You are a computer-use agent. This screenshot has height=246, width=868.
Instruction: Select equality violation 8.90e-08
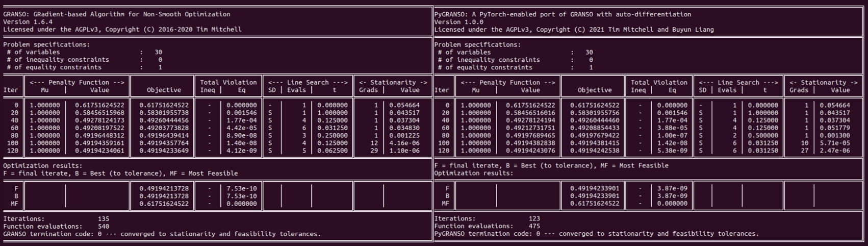(242, 136)
